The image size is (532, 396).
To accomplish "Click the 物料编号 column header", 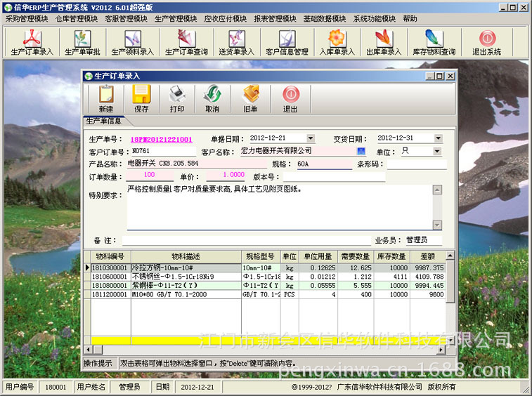I will [110, 256].
